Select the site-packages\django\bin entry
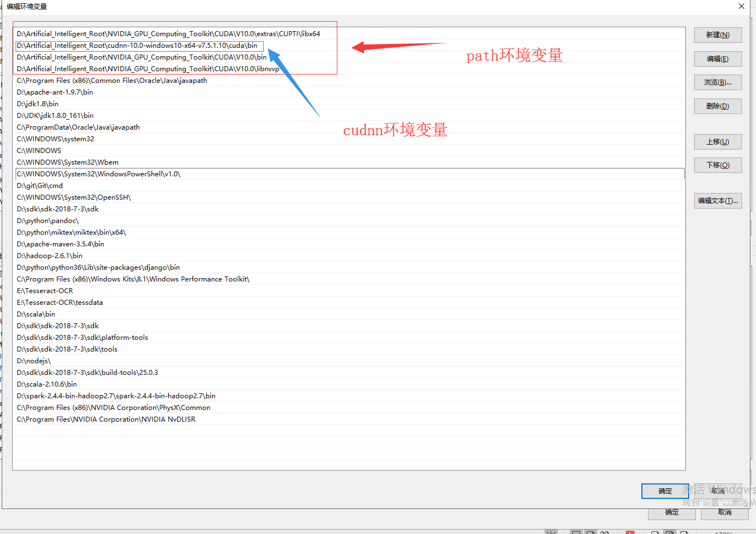This screenshot has height=534, width=756. point(349,268)
